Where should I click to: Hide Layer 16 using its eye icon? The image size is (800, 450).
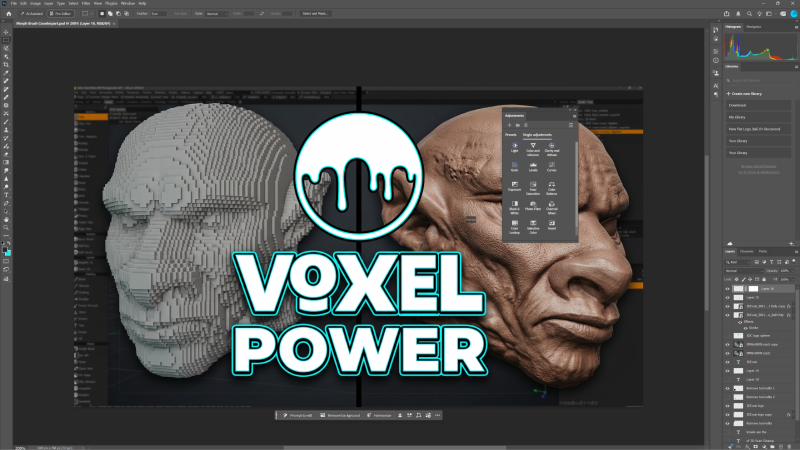728,289
